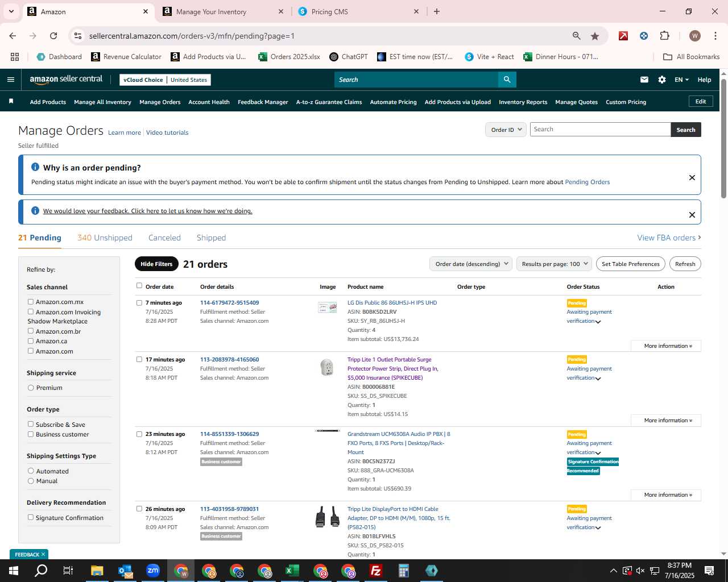Open Windows taskbar search
The height and width of the screenshot is (582, 728).
tap(41, 571)
